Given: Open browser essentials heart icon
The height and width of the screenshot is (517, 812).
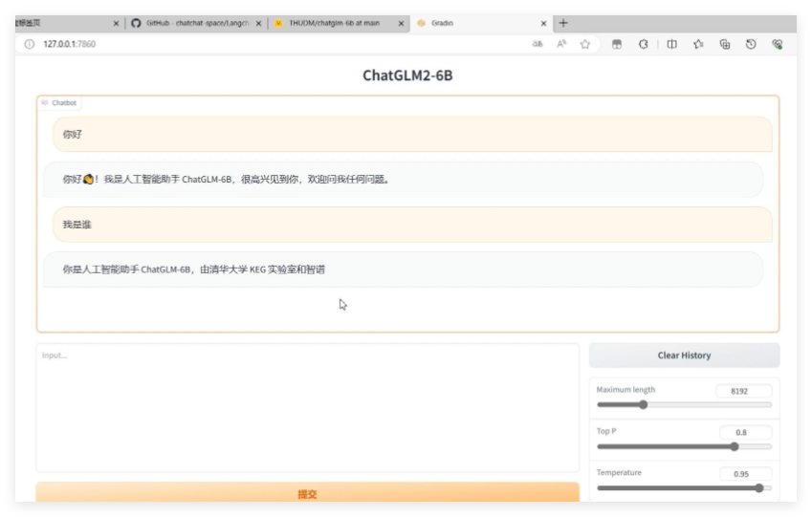Looking at the screenshot, I should coord(777,44).
